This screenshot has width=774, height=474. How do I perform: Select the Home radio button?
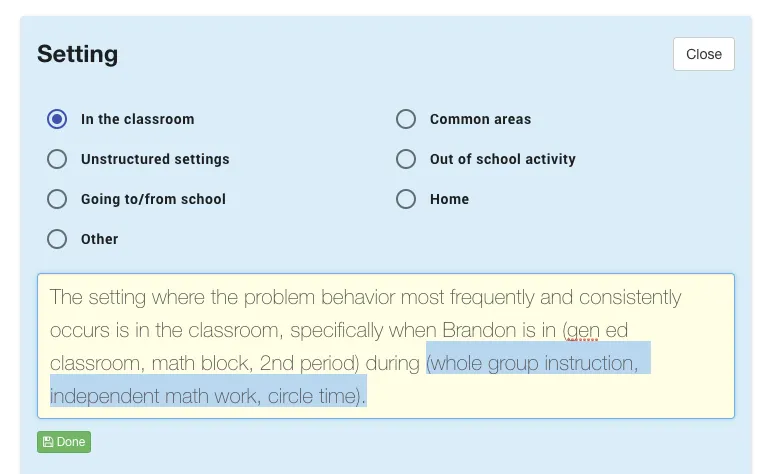click(x=406, y=199)
